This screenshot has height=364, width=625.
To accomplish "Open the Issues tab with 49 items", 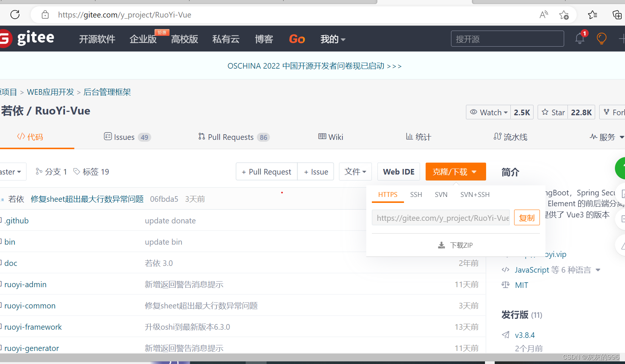I will (x=127, y=137).
